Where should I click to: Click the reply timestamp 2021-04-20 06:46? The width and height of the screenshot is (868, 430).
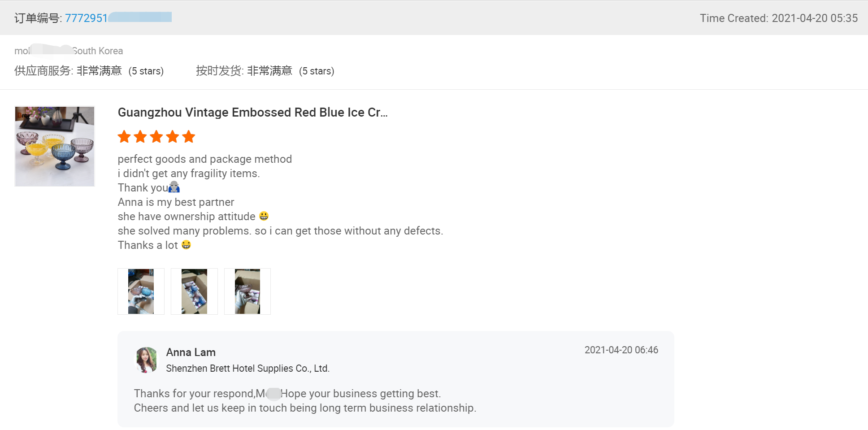(621, 350)
